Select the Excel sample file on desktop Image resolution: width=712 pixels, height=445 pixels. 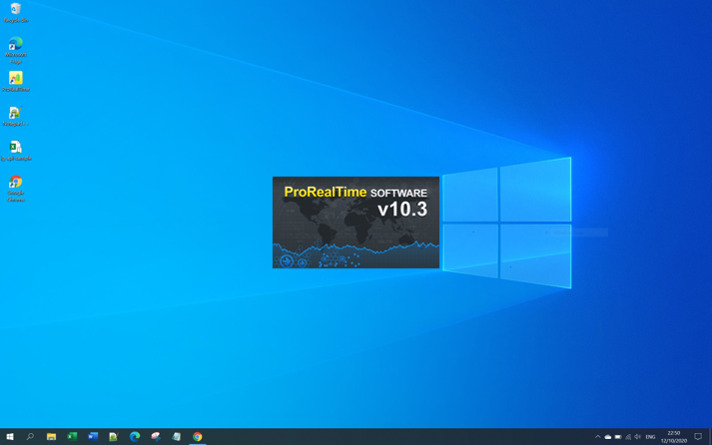tap(16, 151)
